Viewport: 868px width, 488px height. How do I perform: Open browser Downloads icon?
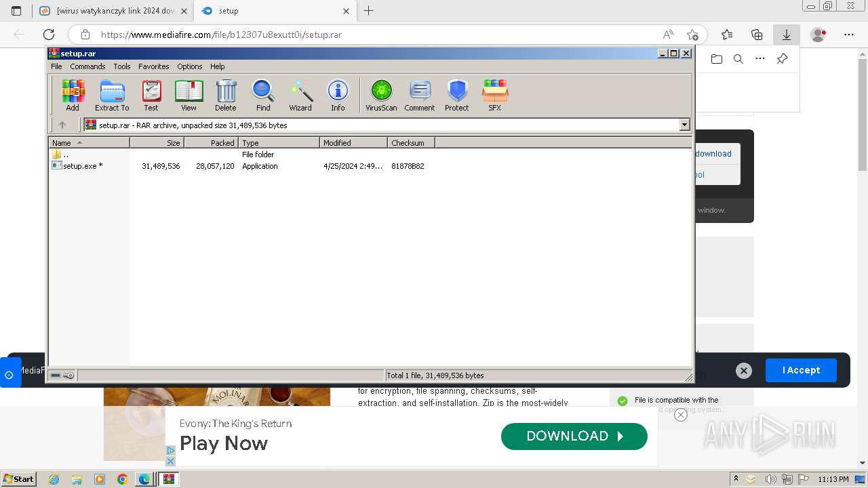click(x=787, y=35)
